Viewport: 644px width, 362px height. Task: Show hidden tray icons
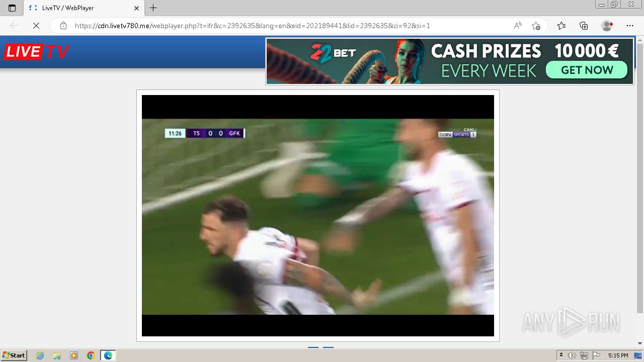561,355
